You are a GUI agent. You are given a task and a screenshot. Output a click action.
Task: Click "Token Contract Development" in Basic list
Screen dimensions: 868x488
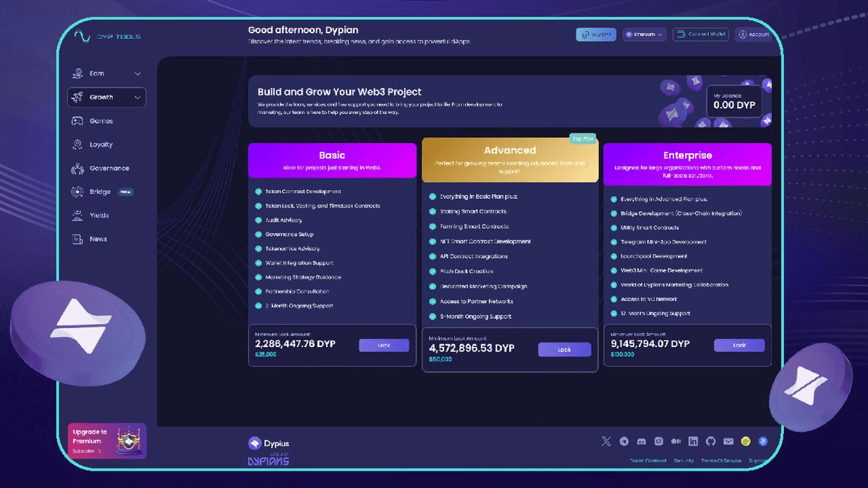click(303, 192)
